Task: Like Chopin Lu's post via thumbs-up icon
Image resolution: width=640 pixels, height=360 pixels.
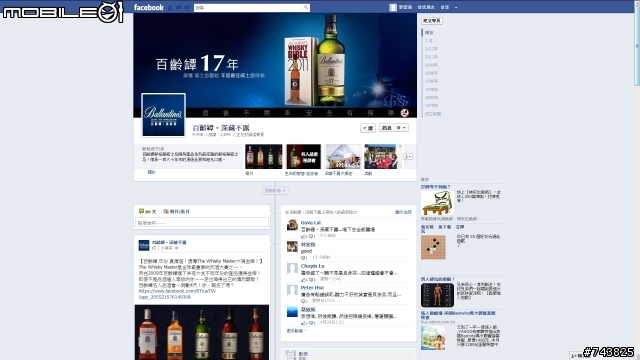Action: (304, 280)
